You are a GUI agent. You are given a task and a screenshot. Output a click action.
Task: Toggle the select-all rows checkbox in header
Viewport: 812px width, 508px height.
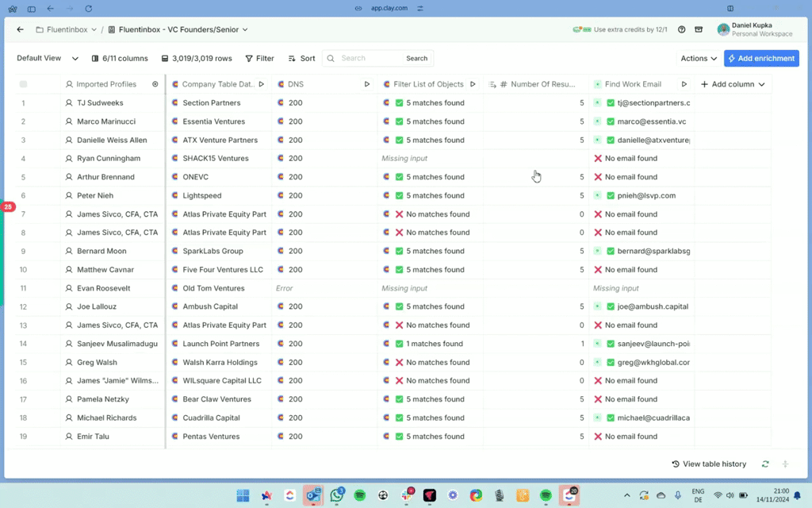pos(24,84)
